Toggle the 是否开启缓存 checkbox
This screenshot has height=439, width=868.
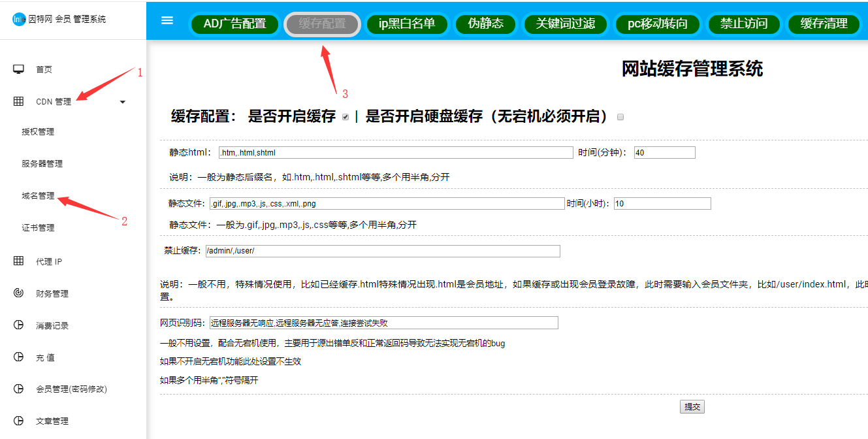346,118
